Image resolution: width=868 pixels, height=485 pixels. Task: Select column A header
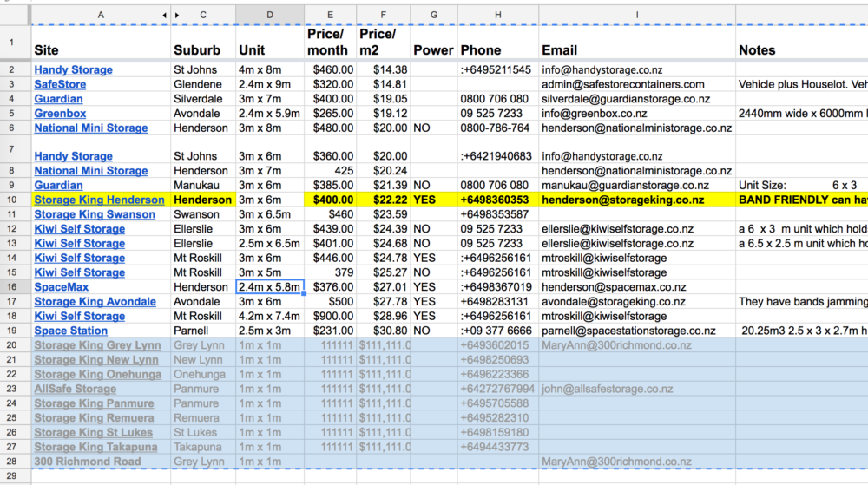click(x=101, y=15)
